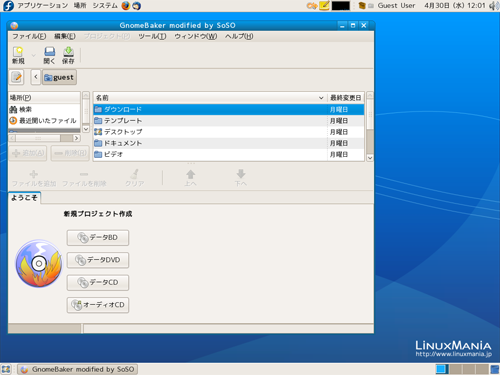
Task: Click the back chevron beside the guest path
Action: point(36,77)
